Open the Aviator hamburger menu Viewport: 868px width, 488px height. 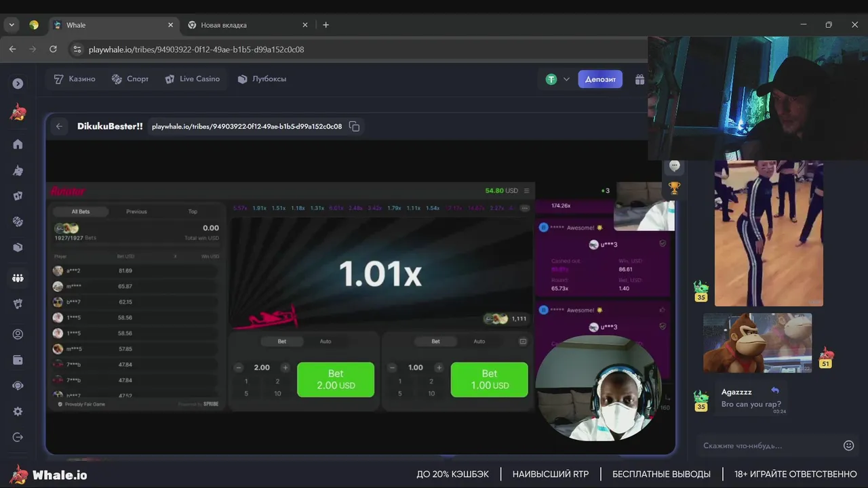527,191
